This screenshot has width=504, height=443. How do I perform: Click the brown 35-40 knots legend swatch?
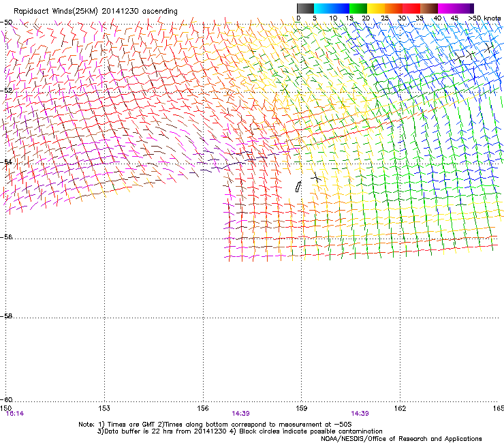click(429, 8)
